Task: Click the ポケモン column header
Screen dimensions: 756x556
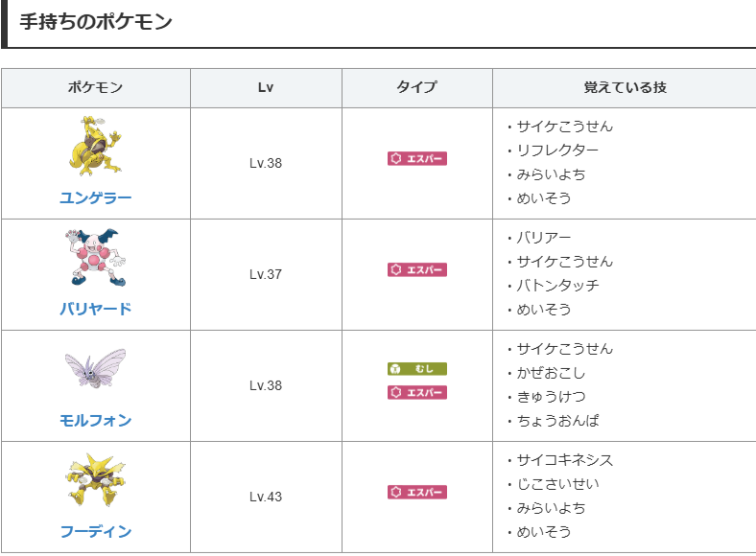Action: [95, 88]
